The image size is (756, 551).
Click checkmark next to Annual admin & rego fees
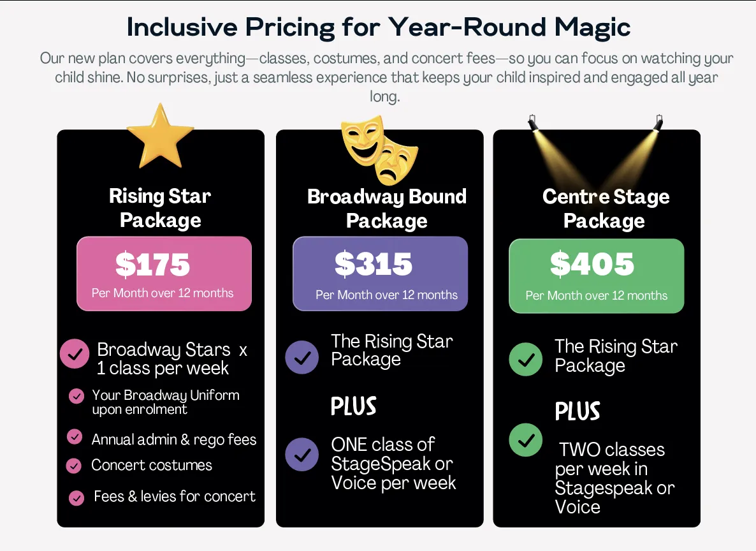pyautogui.click(x=75, y=437)
